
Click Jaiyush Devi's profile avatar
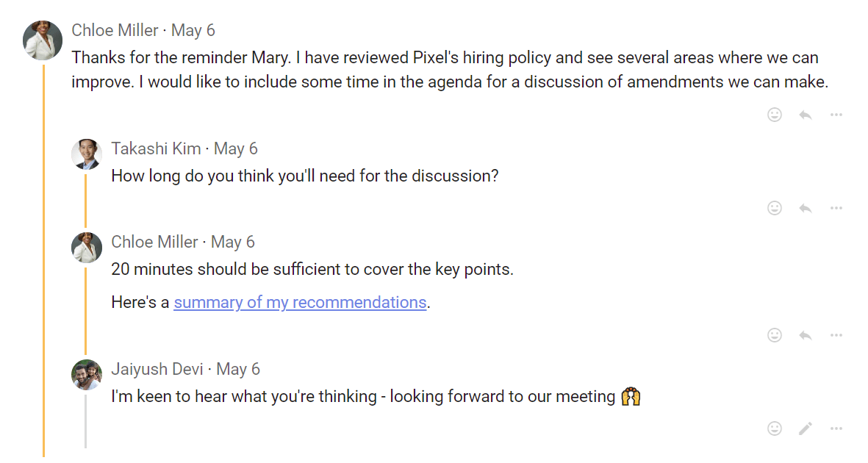[86, 375]
